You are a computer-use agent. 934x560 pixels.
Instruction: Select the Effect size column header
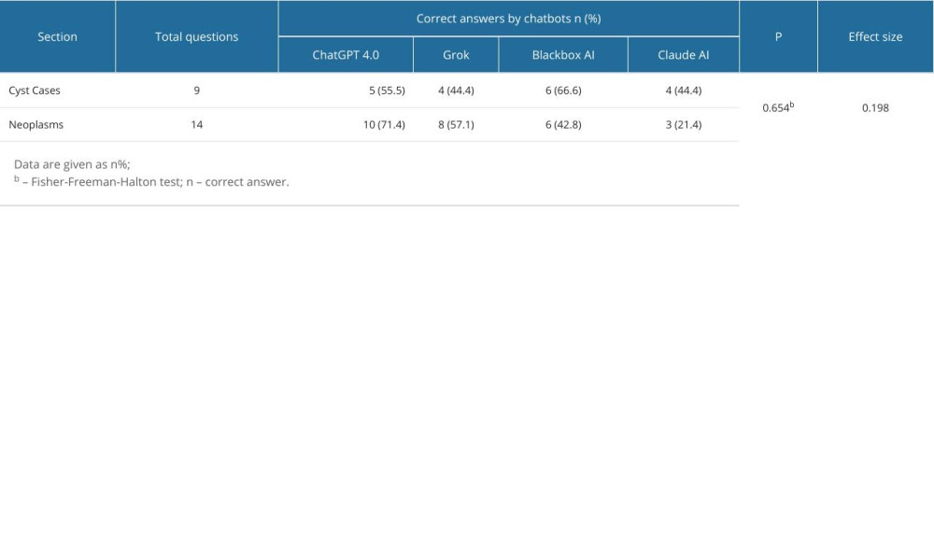click(x=875, y=37)
